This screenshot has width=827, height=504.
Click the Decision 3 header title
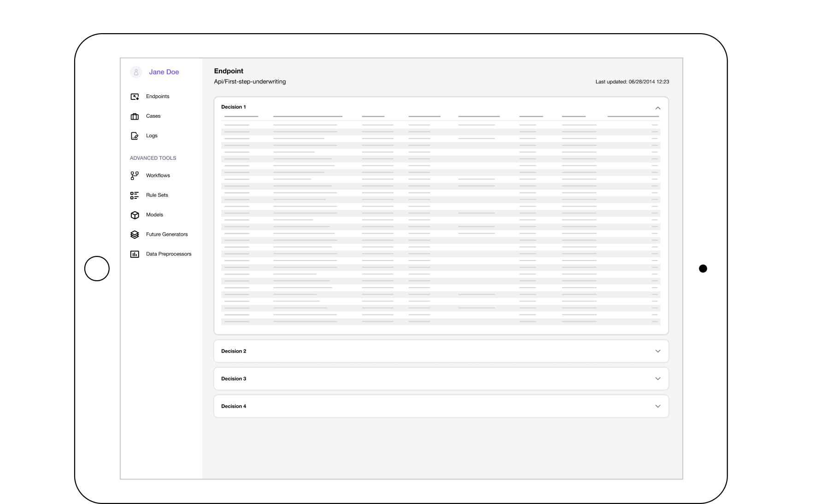click(234, 379)
